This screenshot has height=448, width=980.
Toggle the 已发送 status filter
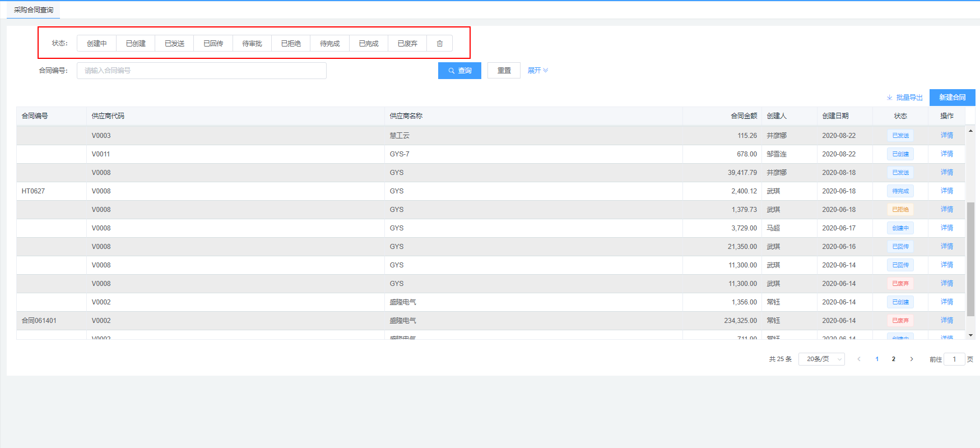[x=174, y=44]
